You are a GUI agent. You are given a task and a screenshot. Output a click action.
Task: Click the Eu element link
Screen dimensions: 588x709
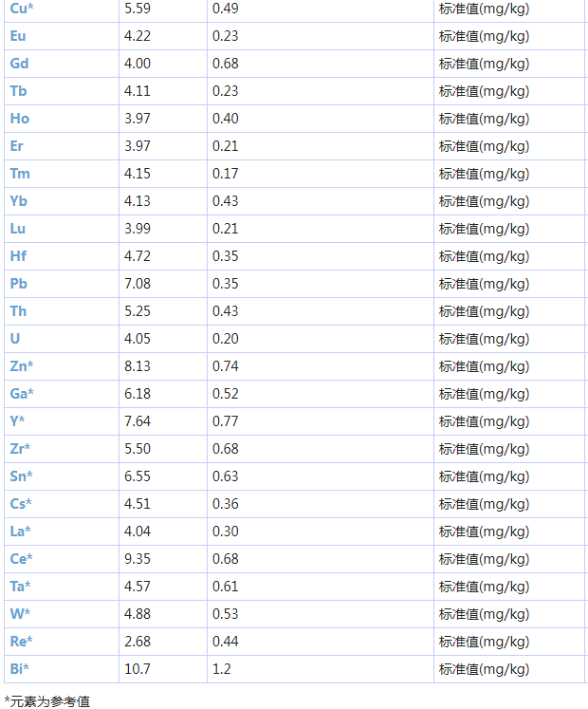(x=18, y=36)
